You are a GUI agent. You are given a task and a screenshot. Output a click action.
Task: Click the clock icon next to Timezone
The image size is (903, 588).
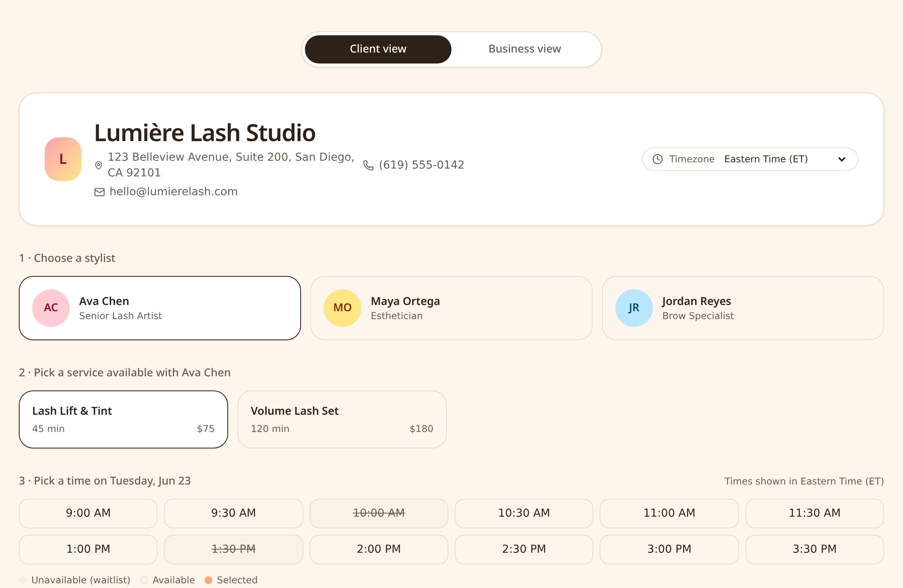click(x=658, y=159)
